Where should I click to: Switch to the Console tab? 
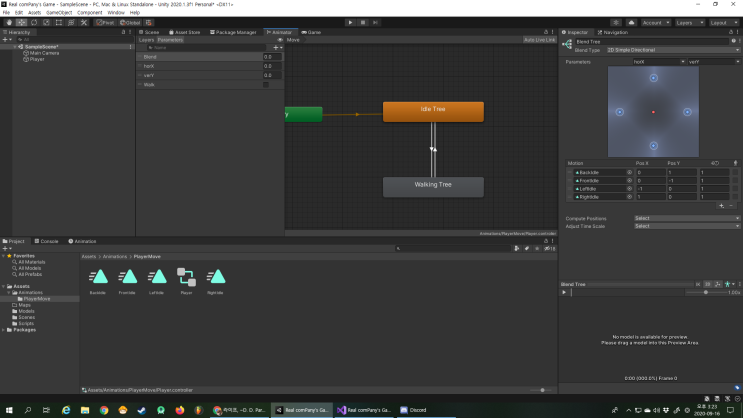[46, 241]
